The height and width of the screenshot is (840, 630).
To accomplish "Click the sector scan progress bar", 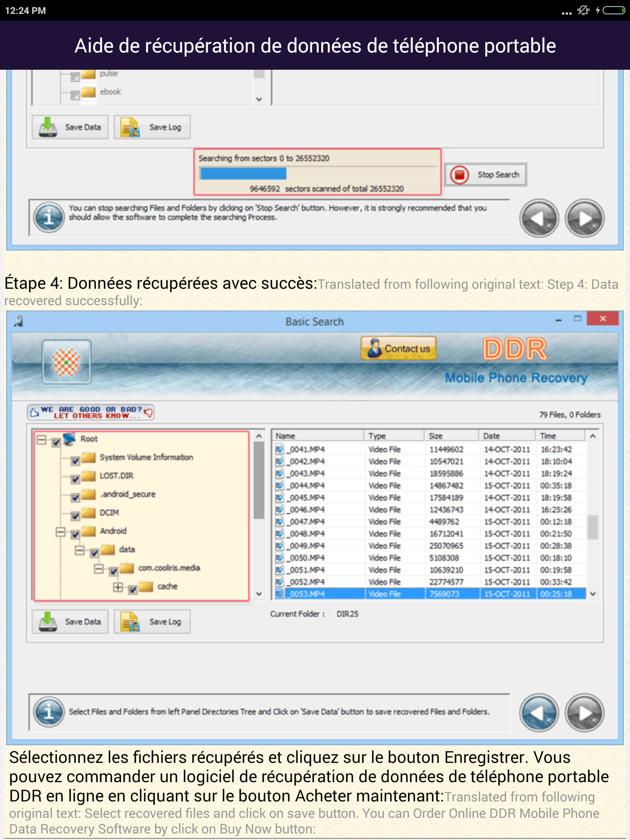I will click(318, 173).
